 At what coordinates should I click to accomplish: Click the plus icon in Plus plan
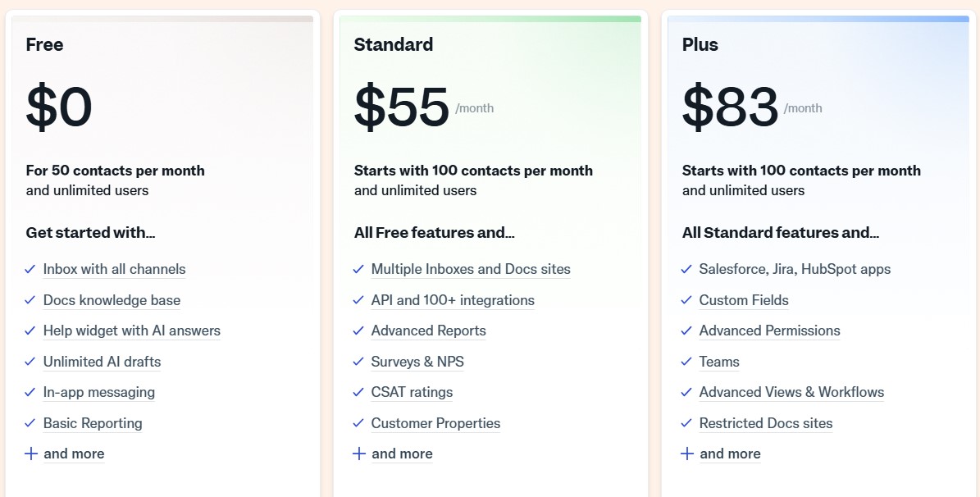[687, 454]
